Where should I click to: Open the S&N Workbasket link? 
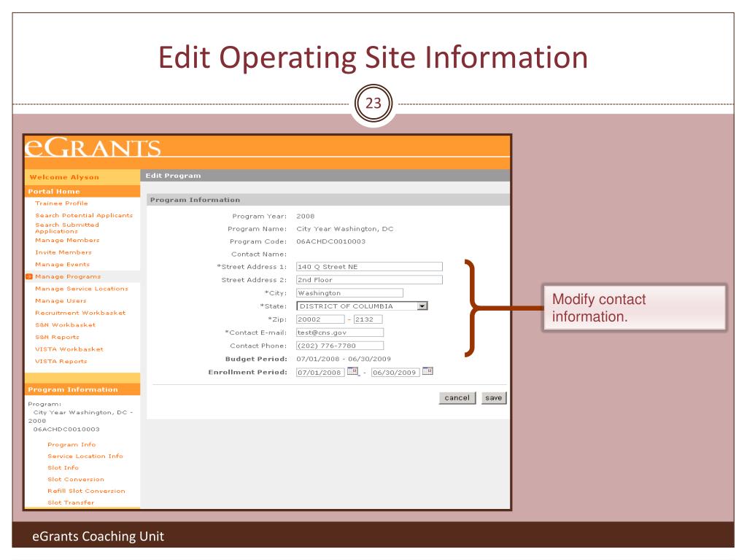[x=65, y=324]
